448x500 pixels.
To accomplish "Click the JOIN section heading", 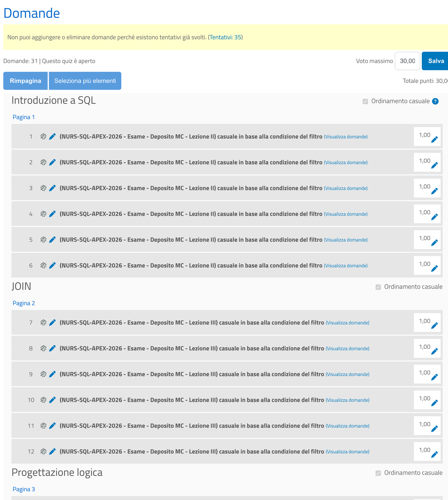I will (x=21, y=286).
